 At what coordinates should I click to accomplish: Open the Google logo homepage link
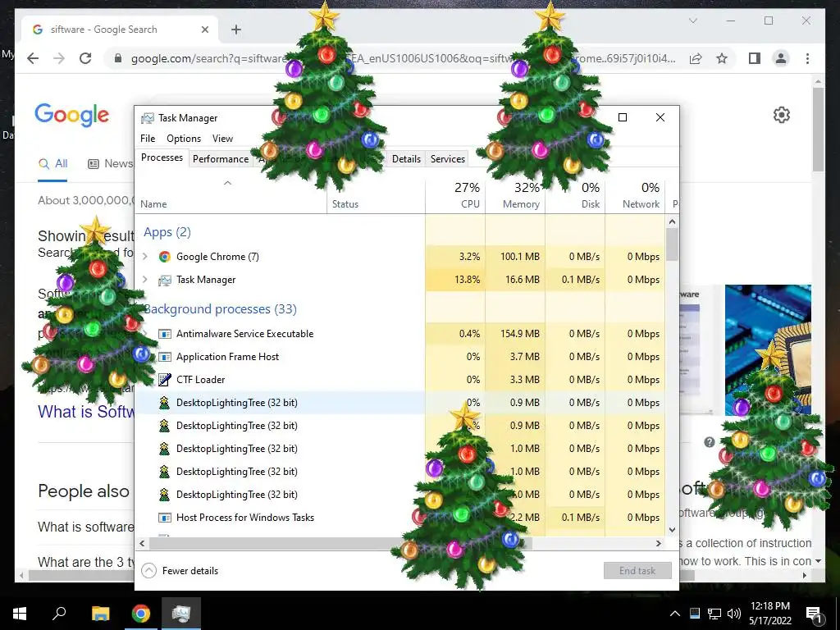pyautogui.click(x=72, y=115)
